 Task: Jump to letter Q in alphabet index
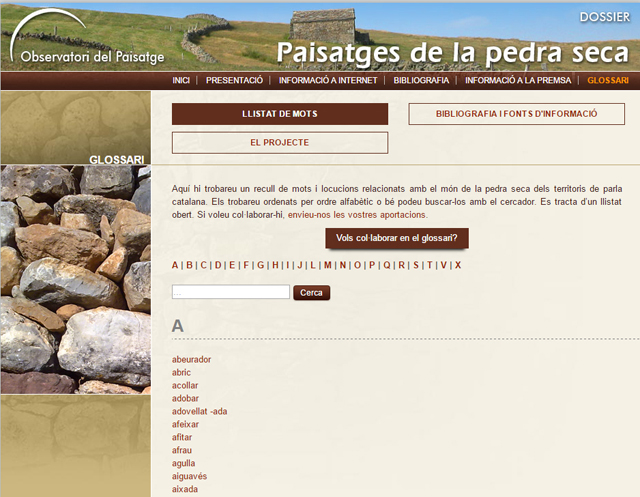[387, 265]
